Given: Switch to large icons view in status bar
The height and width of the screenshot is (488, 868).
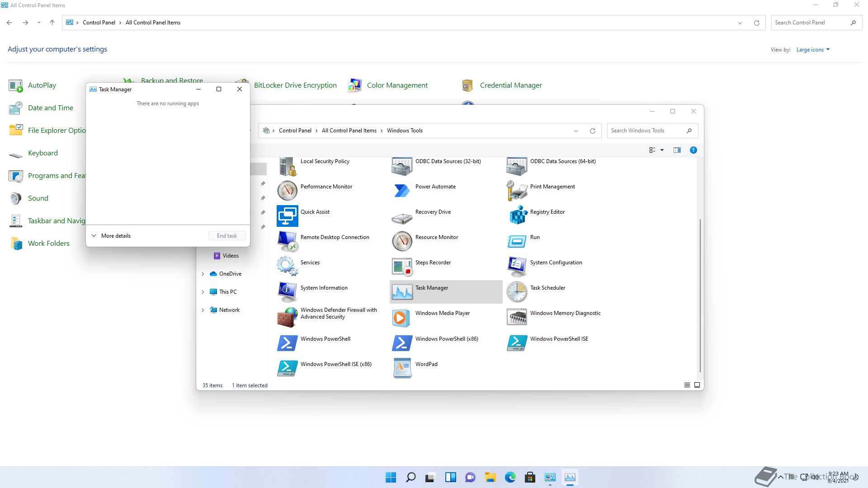Looking at the screenshot, I should [697, 385].
